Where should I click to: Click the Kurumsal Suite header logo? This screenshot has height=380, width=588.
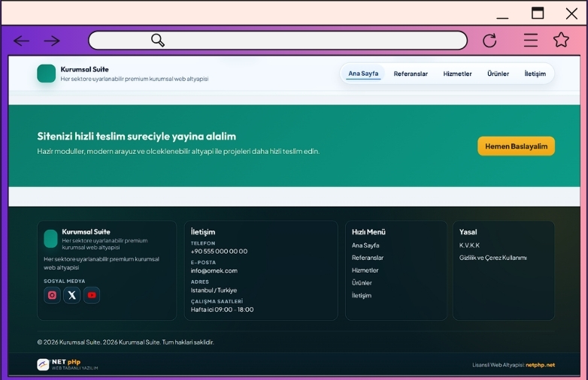pyautogui.click(x=47, y=74)
